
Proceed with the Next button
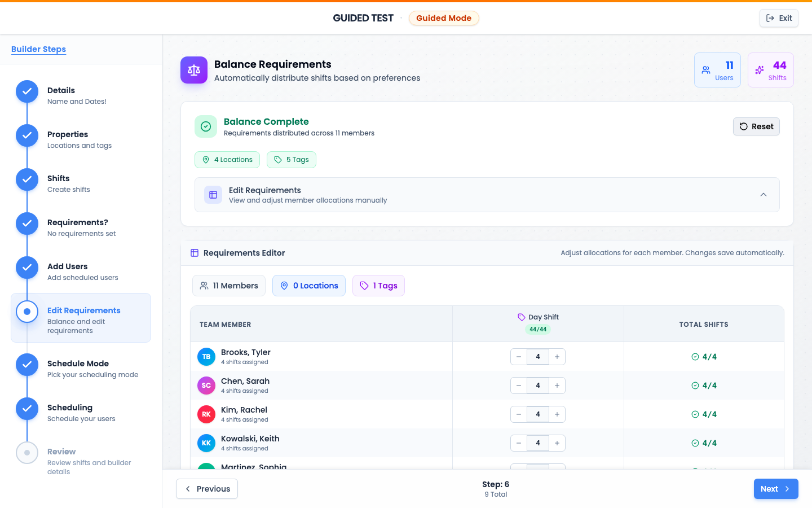[x=776, y=489]
